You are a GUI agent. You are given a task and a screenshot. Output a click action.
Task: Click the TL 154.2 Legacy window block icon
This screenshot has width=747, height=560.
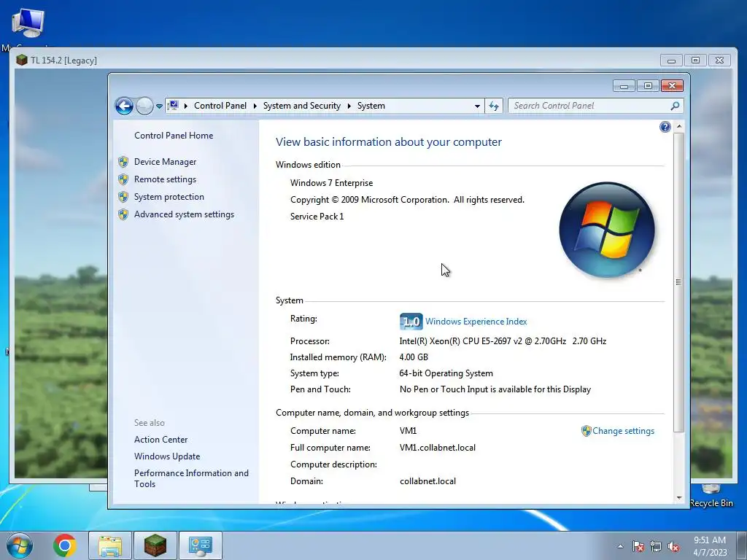click(x=21, y=60)
